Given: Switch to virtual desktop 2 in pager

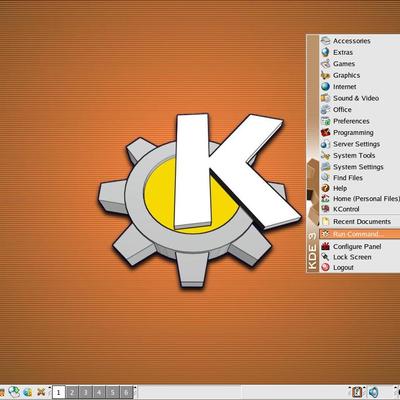Looking at the screenshot, I should coord(72,392).
